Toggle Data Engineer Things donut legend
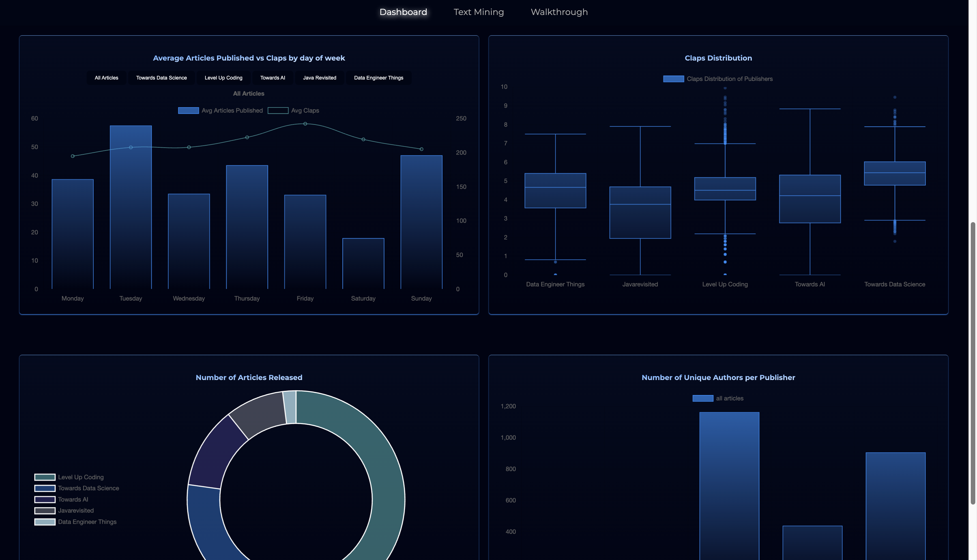The height and width of the screenshot is (560, 977). pos(76,522)
